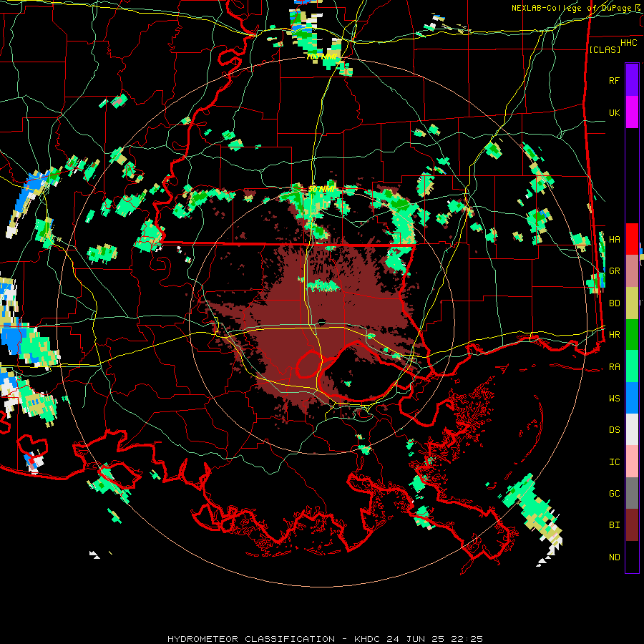Click the WS legend label
644x644 pixels.
tap(614, 399)
